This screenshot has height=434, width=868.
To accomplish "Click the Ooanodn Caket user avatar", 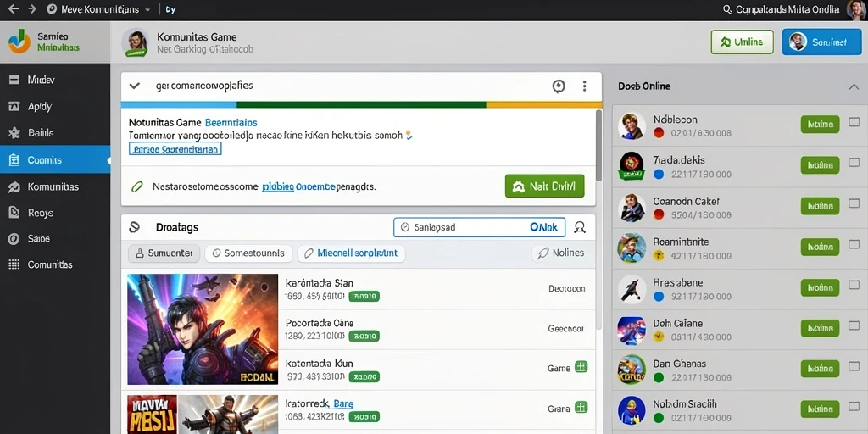I will point(632,207).
